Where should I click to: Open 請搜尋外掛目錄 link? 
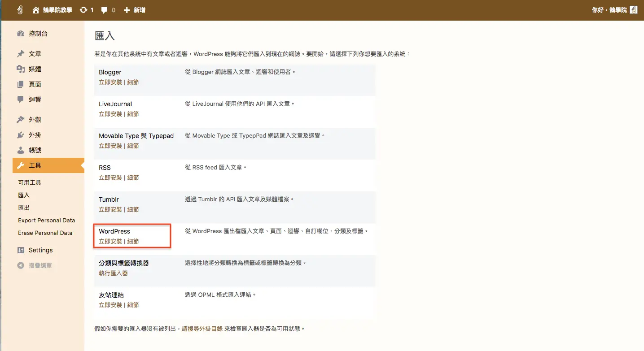pos(202,329)
